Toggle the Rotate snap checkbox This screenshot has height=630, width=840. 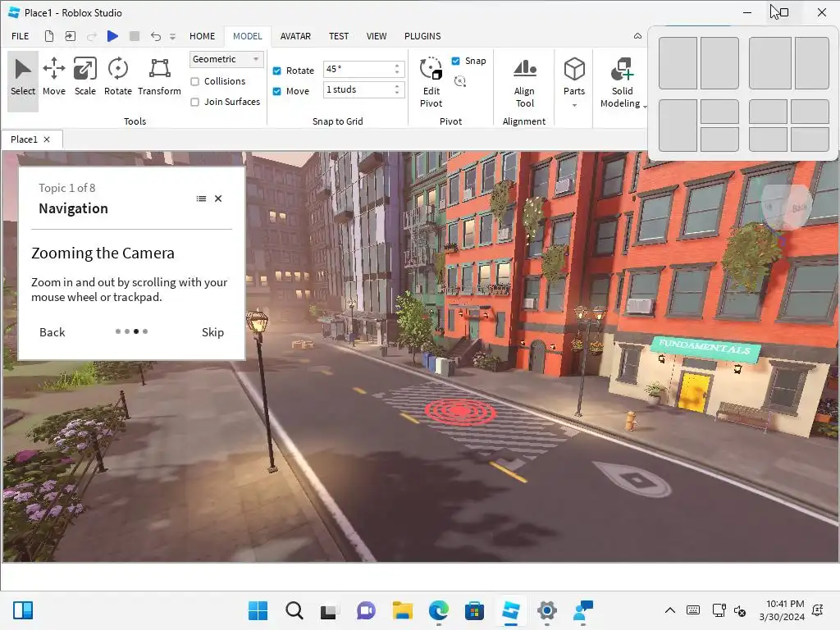pyautogui.click(x=277, y=71)
